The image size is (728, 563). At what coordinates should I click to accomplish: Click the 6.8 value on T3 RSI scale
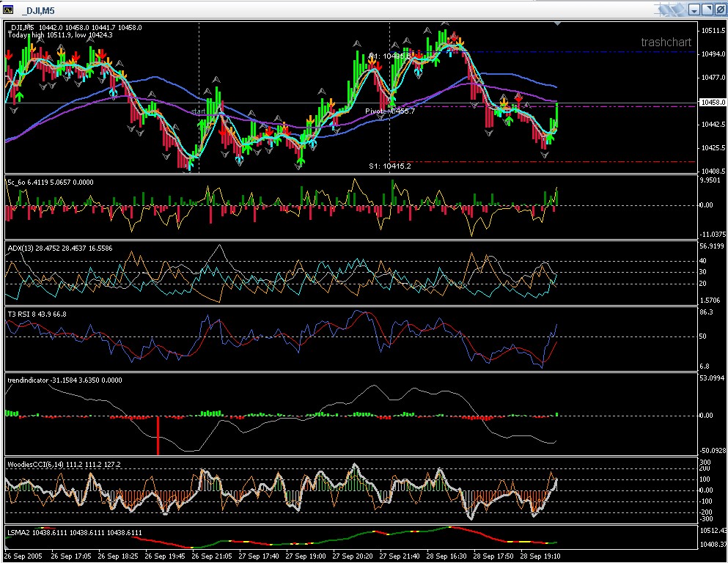pyautogui.click(x=705, y=367)
